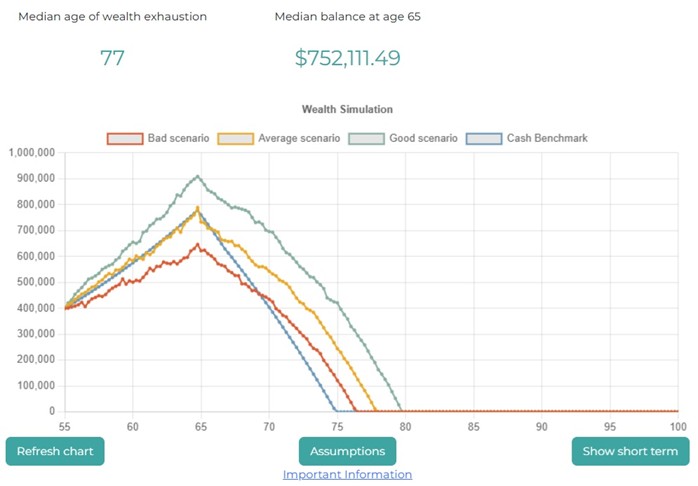Click the Wealth Simulation chart title
Screen dimensions: 698x486
coord(347,109)
